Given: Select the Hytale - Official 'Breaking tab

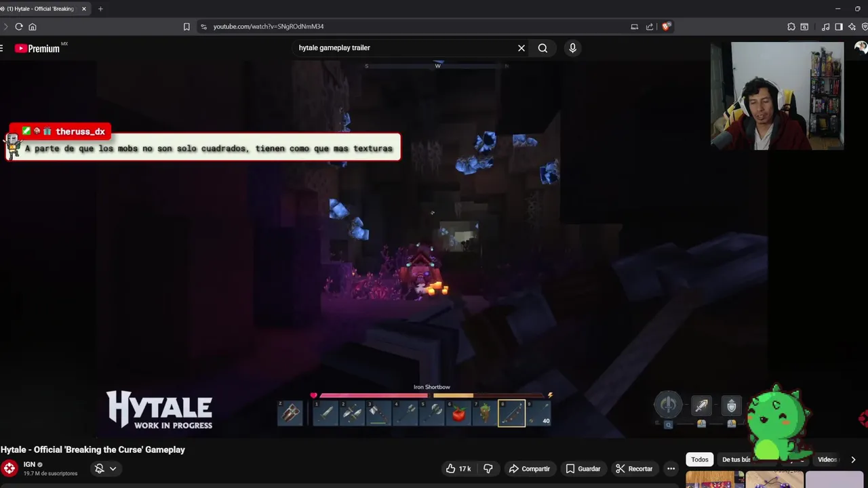Looking at the screenshot, I should coord(41,9).
